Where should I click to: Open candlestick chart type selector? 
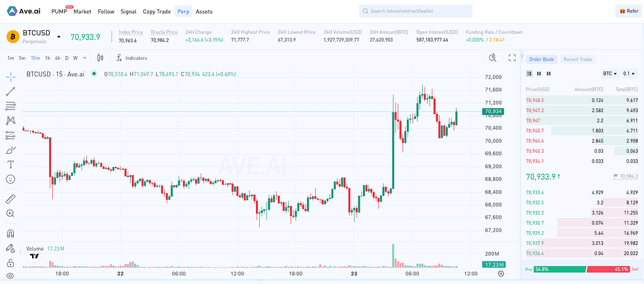pyautogui.click(x=100, y=58)
